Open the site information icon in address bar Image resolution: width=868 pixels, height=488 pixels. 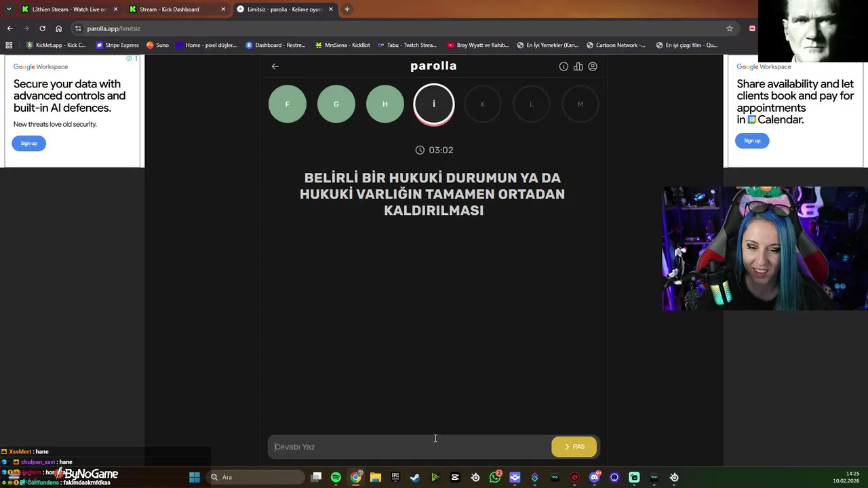[78, 28]
